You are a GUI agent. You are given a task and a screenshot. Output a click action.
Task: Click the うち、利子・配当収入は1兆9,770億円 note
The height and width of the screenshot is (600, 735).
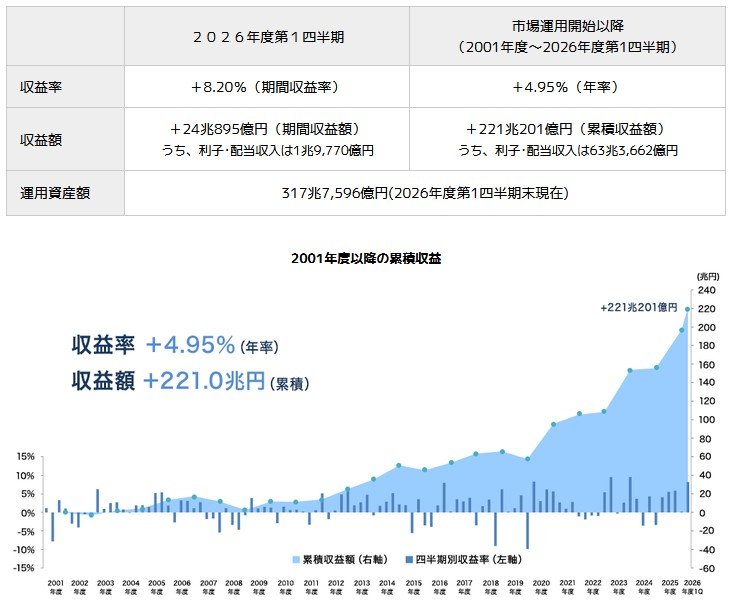(268, 150)
